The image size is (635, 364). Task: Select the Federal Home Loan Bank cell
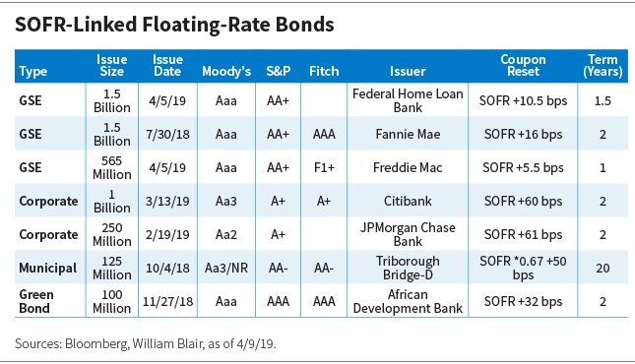(x=408, y=100)
